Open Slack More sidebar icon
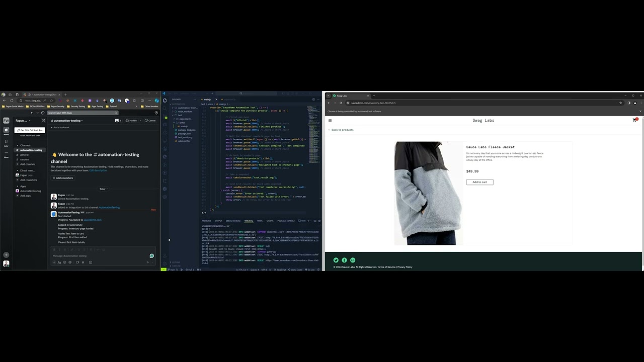Screen dimensions: 644x362 click(x=6, y=154)
